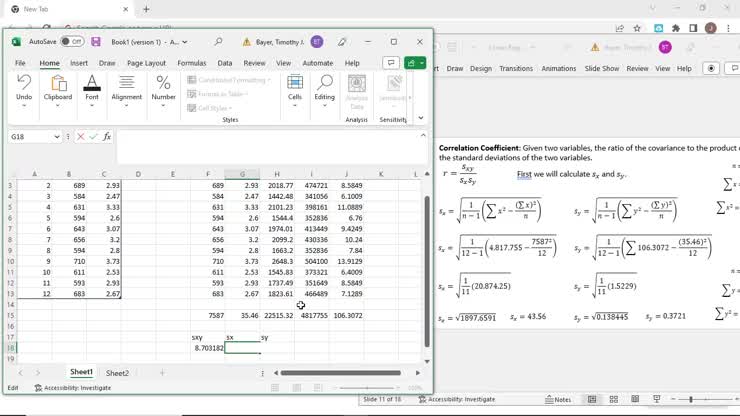Image resolution: width=740 pixels, height=416 pixels.
Task: Expand the Name Box dropdown for G18
Action: click(x=57, y=136)
